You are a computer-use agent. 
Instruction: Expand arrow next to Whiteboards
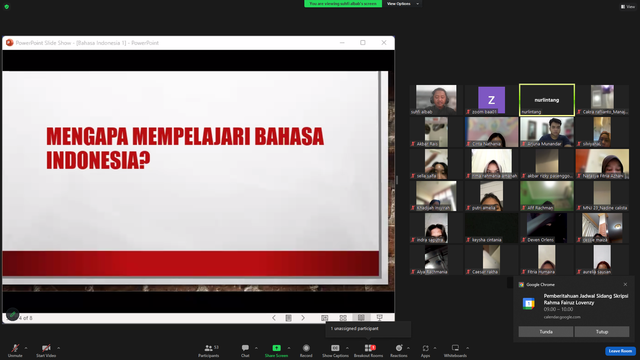pos(467,348)
